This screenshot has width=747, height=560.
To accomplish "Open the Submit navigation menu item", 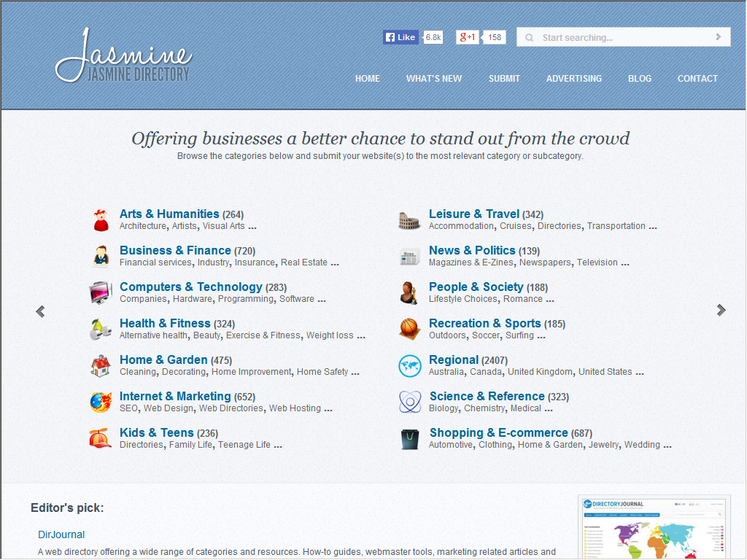I will [x=504, y=79].
